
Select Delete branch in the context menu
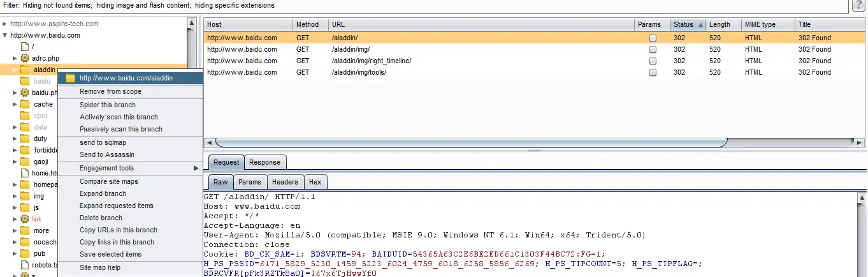coord(101,218)
